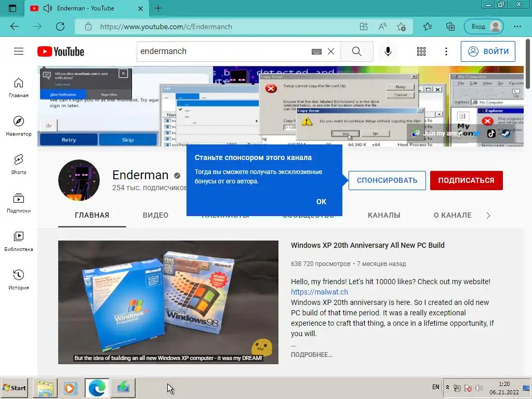Open Edge Collections
Image resolution: width=532 pixels, height=399 pixels.
[450, 26]
